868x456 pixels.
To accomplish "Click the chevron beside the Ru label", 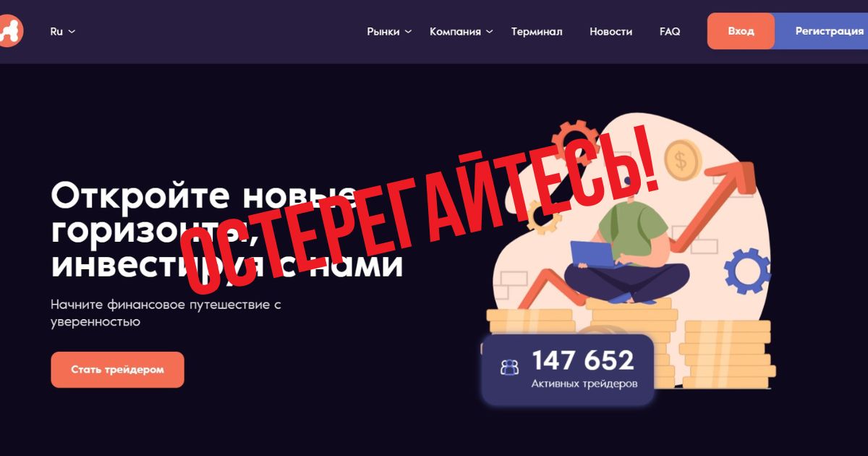I will pos(72,32).
